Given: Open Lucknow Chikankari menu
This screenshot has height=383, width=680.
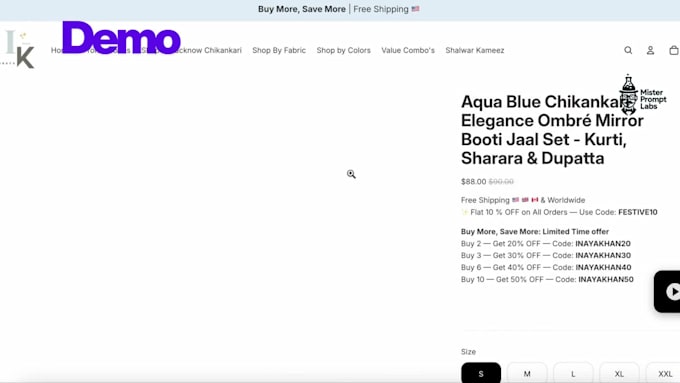Looking at the screenshot, I should [x=207, y=50].
